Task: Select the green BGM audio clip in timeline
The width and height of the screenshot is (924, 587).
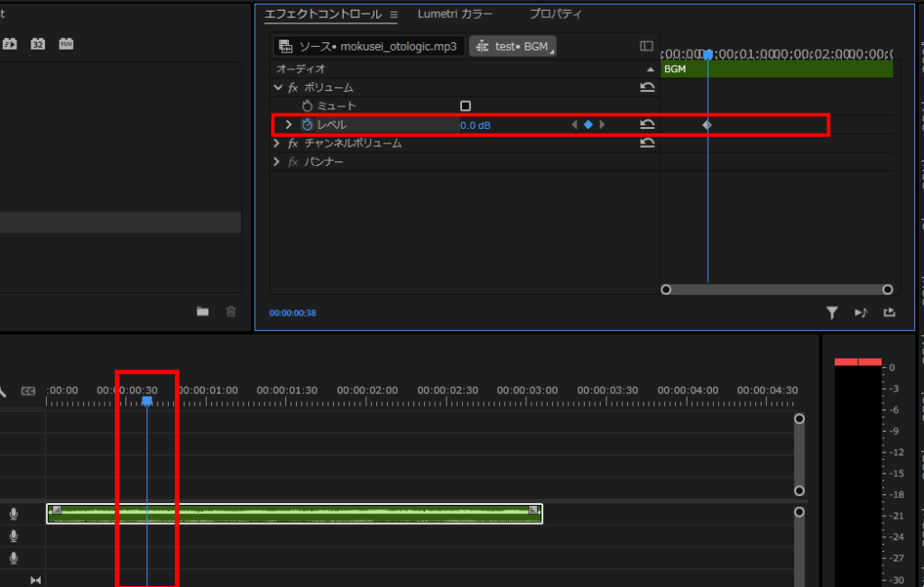Action: click(x=294, y=513)
